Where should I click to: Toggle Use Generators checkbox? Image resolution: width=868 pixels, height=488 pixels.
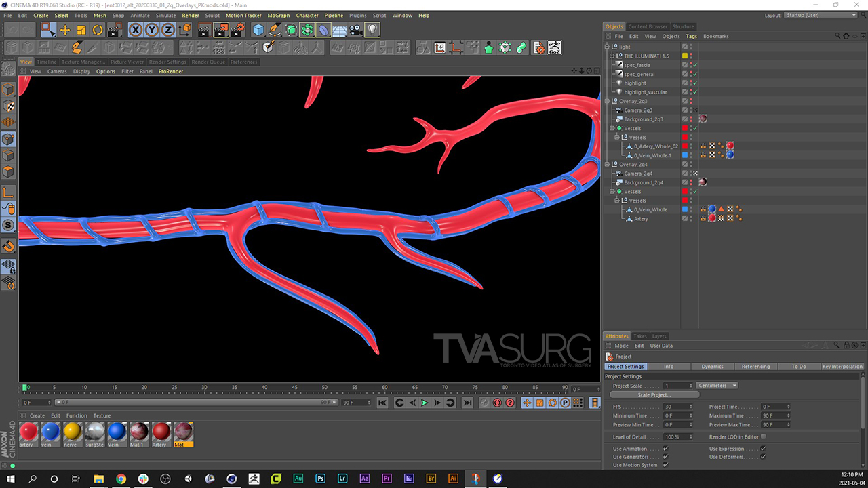665,457
